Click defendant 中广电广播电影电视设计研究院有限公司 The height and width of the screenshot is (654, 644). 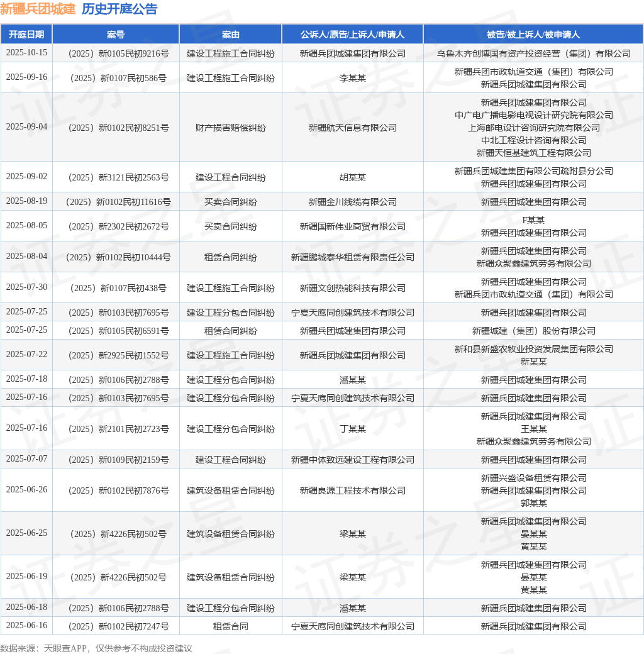(x=533, y=115)
